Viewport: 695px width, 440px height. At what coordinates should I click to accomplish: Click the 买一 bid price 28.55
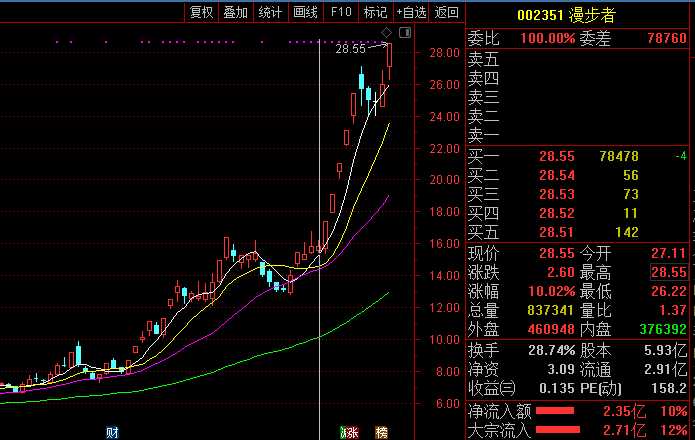coord(556,156)
